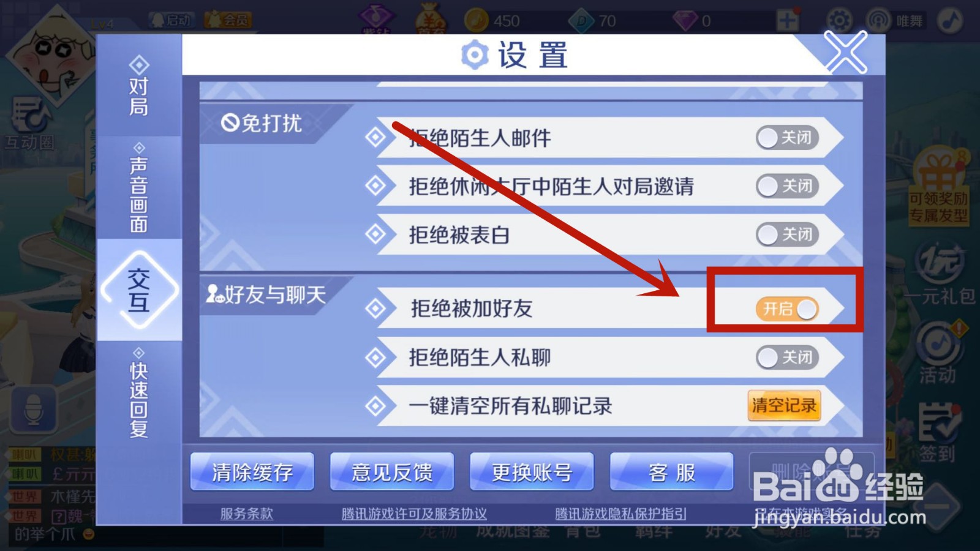Toggle 拒绝陌生人邮件 switch
Image resolution: width=980 pixels, height=551 pixels.
[x=788, y=138]
